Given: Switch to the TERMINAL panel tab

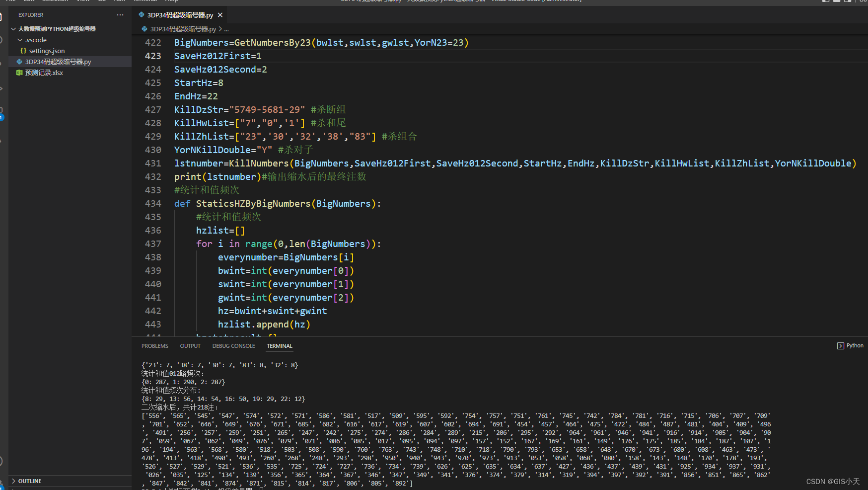Looking at the screenshot, I should pyautogui.click(x=280, y=346).
